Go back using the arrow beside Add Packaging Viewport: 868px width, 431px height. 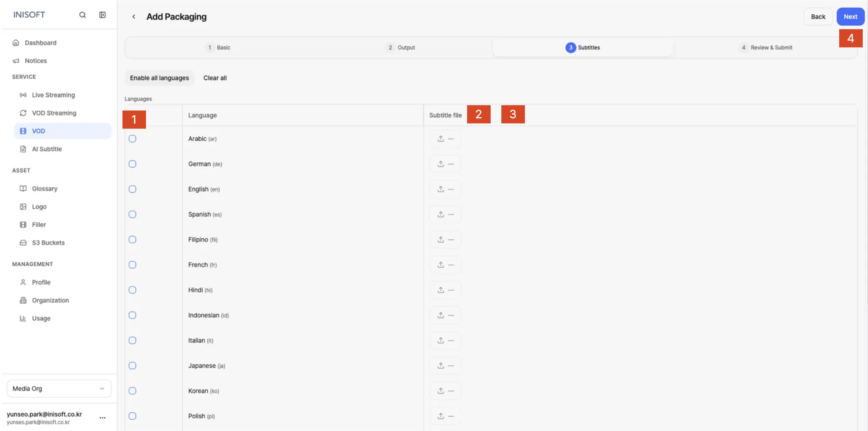pyautogui.click(x=134, y=17)
